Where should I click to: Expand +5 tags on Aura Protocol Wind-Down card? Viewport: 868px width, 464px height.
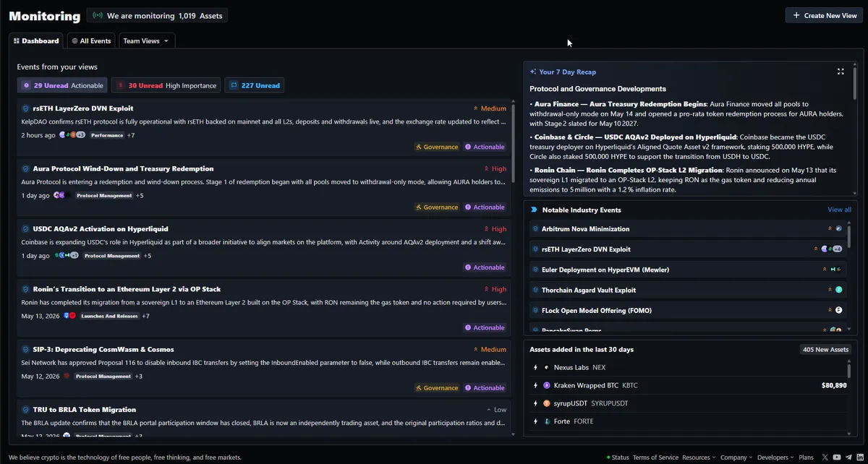[x=140, y=195]
